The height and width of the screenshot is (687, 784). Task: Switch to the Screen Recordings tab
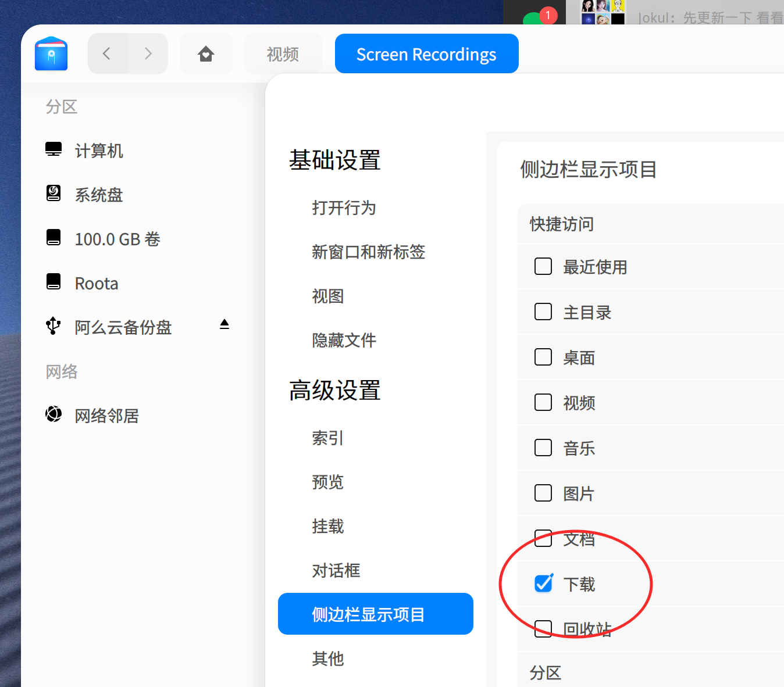[426, 53]
